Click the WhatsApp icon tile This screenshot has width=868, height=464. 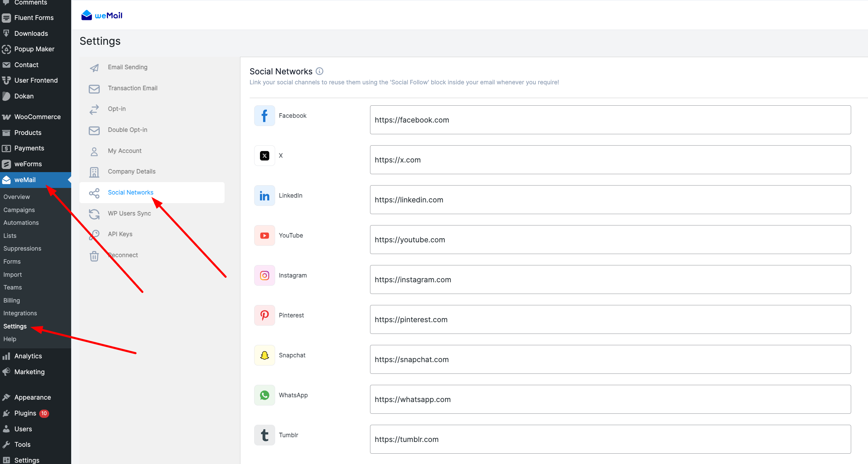264,395
